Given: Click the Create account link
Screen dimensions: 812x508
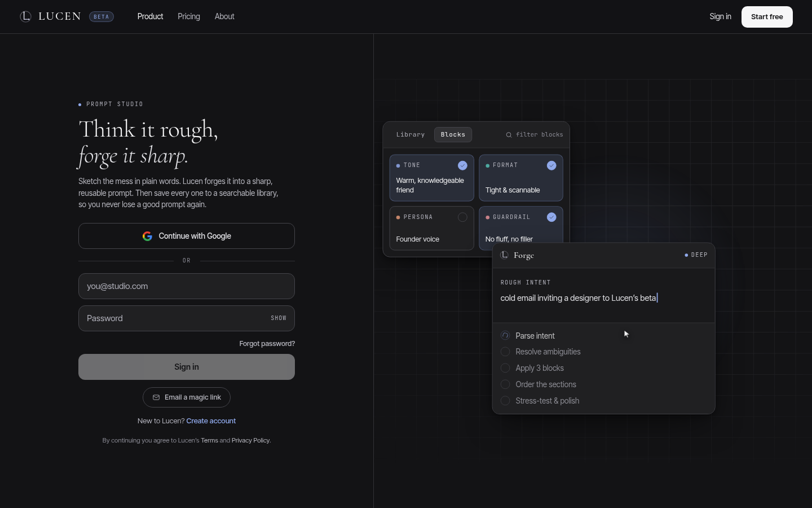Looking at the screenshot, I should point(211,421).
